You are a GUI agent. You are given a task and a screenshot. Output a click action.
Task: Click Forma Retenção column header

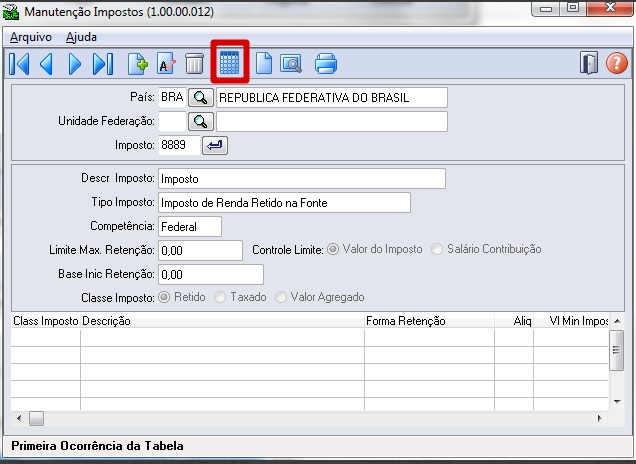tap(429, 321)
